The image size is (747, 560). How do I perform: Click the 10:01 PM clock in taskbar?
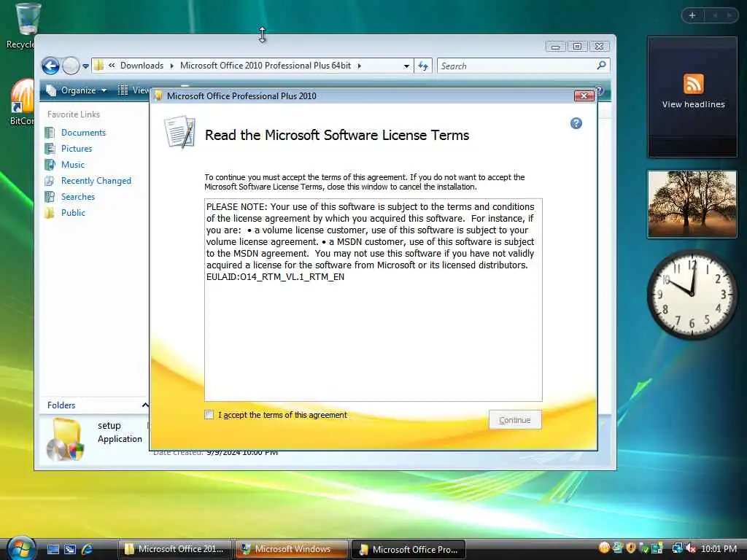click(719, 549)
